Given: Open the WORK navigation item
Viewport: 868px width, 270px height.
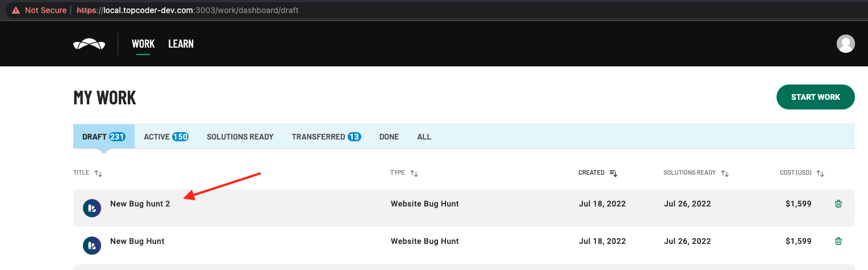Looking at the screenshot, I should [143, 44].
